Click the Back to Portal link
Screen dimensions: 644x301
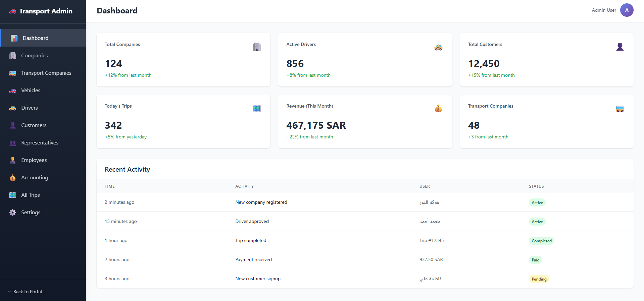click(x=25, y=292)
